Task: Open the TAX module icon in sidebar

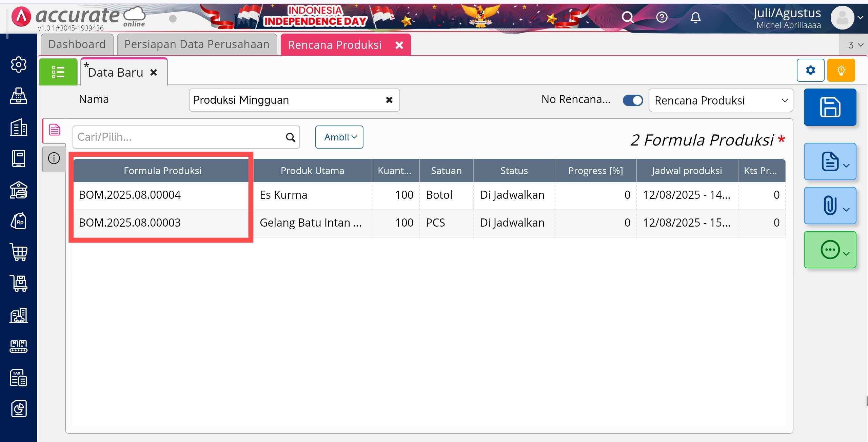Action: point(19,378)
